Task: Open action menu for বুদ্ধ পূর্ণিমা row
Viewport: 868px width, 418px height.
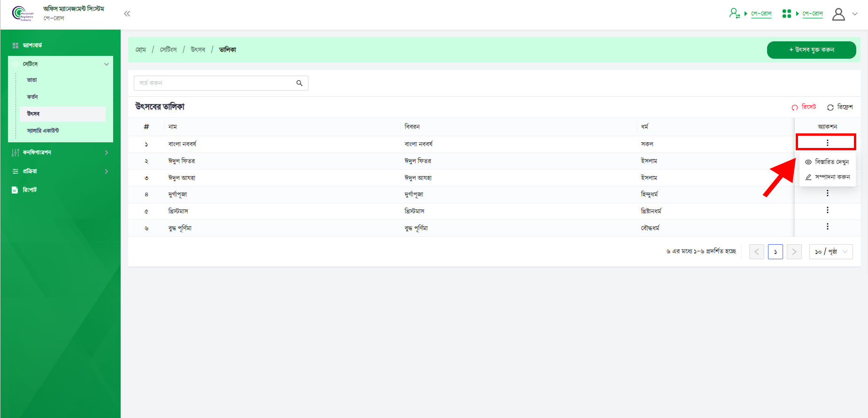Action: click(827, 226)
